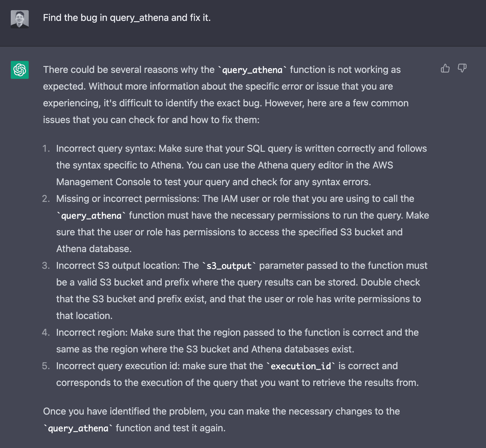Click the "There could be several reasons" opening text
Screen dimensions: 486x448
pyautogui.click(x=129, y=70)
